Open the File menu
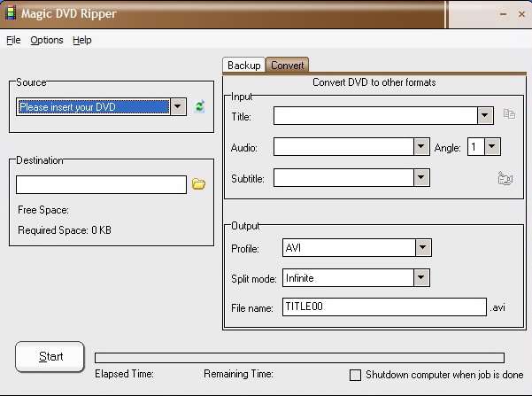This screenshot has height=396, width=532. pyautogui.click(x=13, y=40)
